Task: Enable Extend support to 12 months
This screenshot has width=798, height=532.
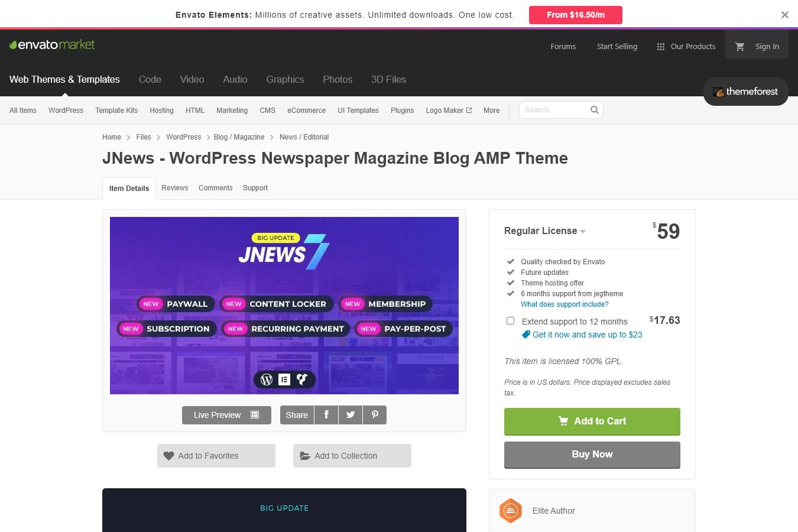Action: [x=510, y=321]
